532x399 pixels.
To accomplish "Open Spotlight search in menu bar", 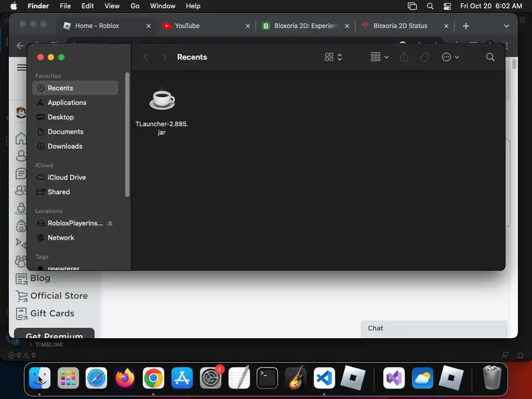I will tap(430, 6).
